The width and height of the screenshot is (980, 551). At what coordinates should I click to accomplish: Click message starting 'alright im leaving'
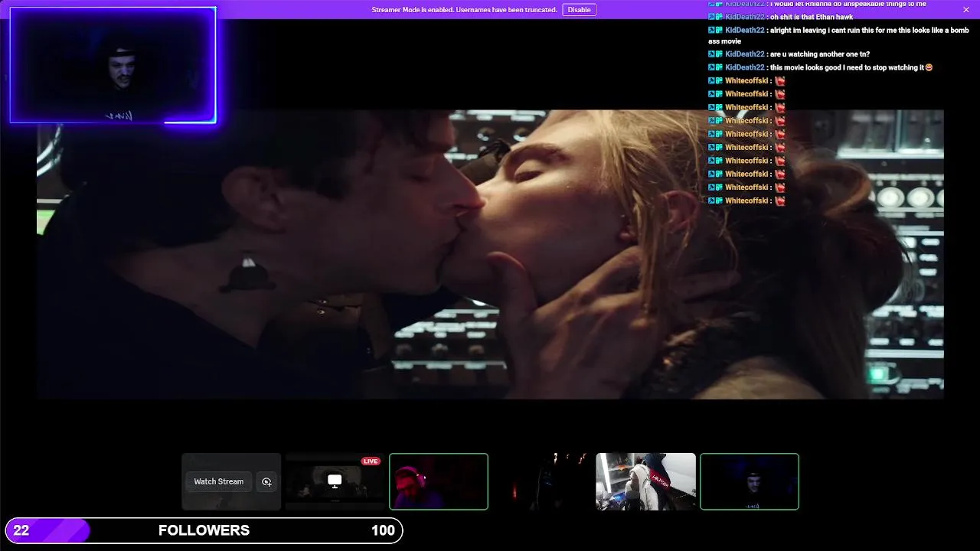pyautogui.click(x=838, y=35)
